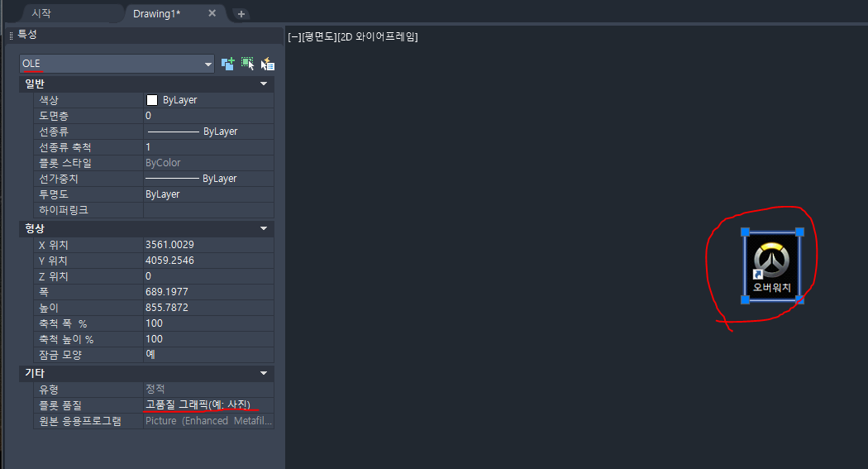Edit 축척 폭 % value 100
Image resolution: width=868 pixels, height=469 pixels.
pyautogui.click(x=208, y=323)
